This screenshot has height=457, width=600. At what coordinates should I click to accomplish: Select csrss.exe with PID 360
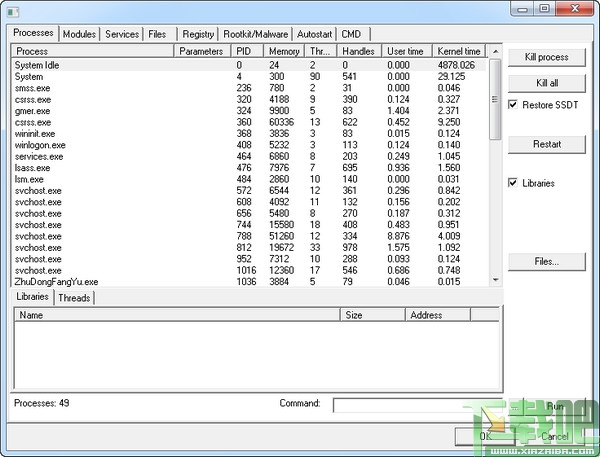(250, 122)
